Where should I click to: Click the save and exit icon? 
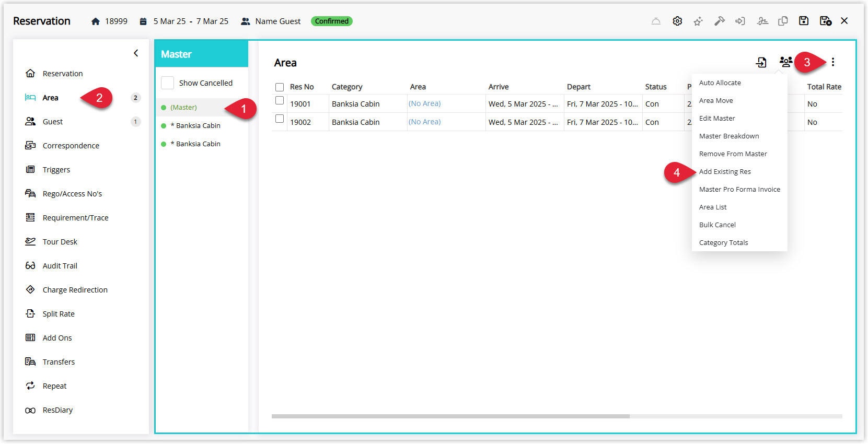[x=826, y=21]
